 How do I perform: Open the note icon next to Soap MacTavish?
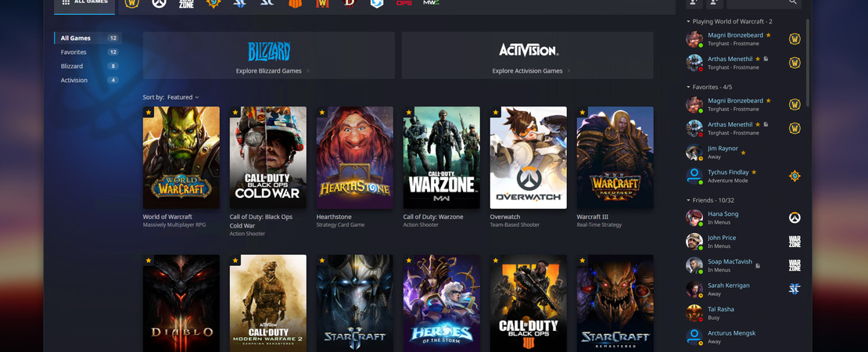[758, 266]
